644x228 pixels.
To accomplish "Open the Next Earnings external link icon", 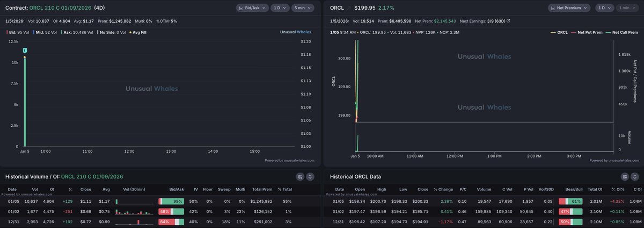I will click(508, 21).
